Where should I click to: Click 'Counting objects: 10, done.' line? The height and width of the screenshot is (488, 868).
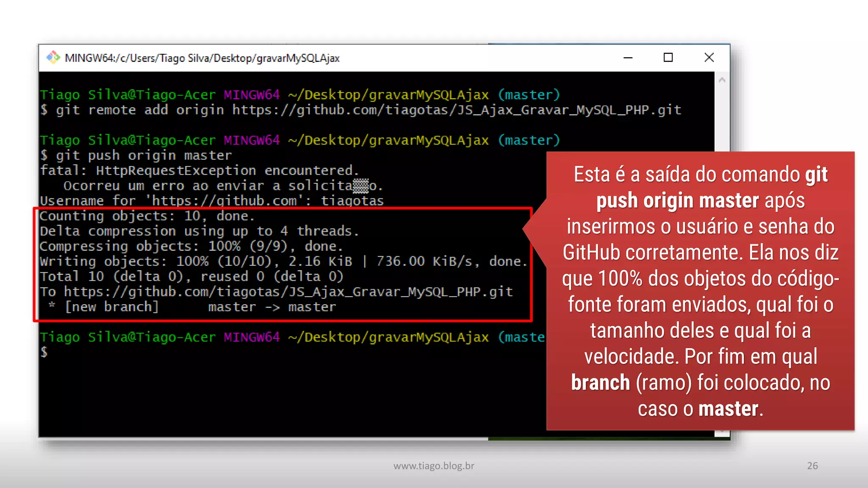point(147,216)
